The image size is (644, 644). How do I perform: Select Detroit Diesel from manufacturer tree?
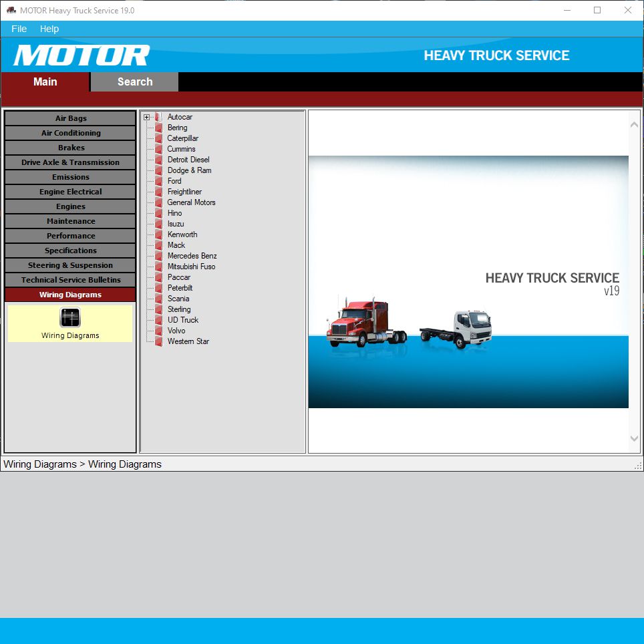[189, 160]
